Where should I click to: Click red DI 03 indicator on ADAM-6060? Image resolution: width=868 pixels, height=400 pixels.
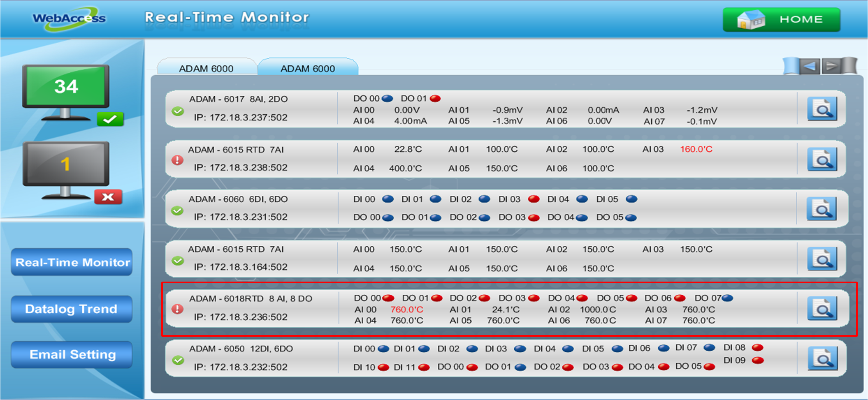click(534, 199)
